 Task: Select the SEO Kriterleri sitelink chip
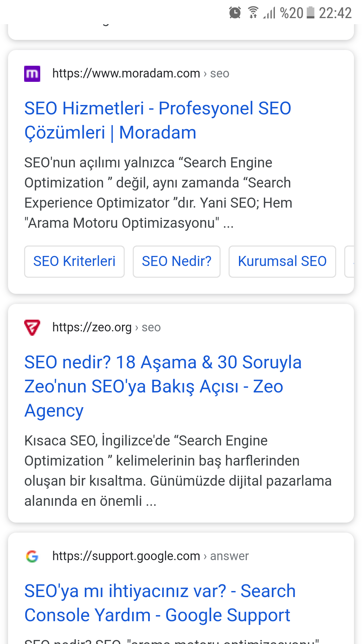tap(74, 261)
